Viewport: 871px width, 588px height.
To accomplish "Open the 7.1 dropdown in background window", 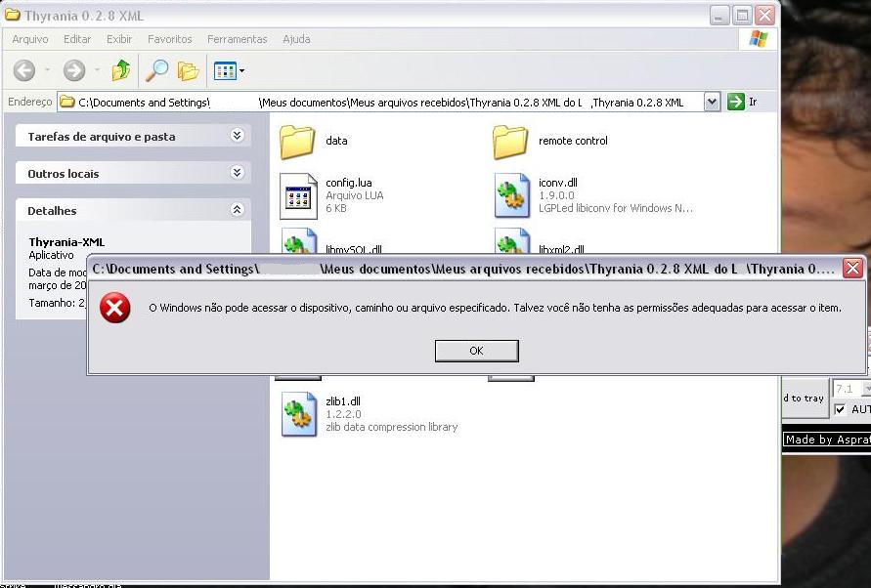I will (x=865, y=389).
